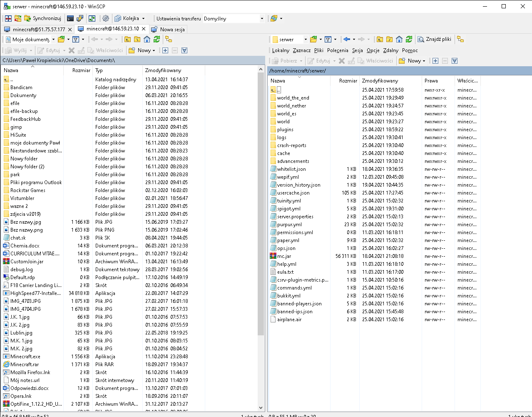The width and height of the screenshot is (532, 417).
Task: Click the Preferences gear icon
Action: click(x=106, y=18)
